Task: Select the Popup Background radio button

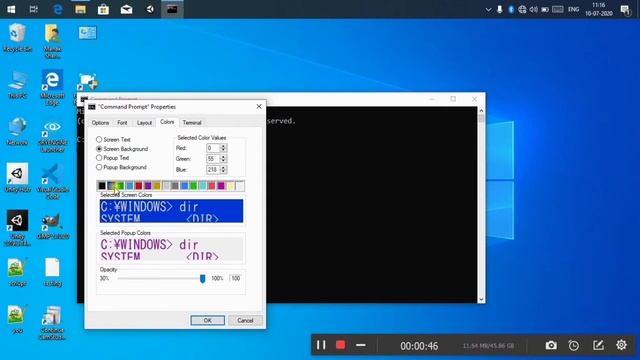Action: (x=99, y=167)
